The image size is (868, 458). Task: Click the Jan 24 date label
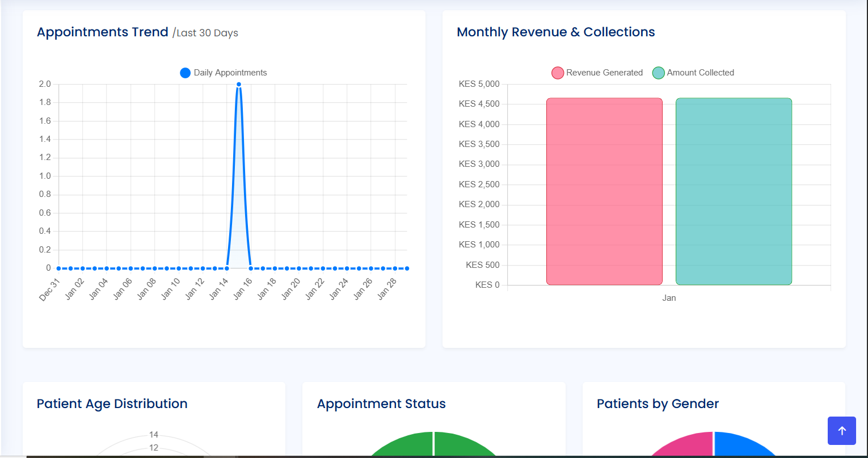tap(338, 289)
